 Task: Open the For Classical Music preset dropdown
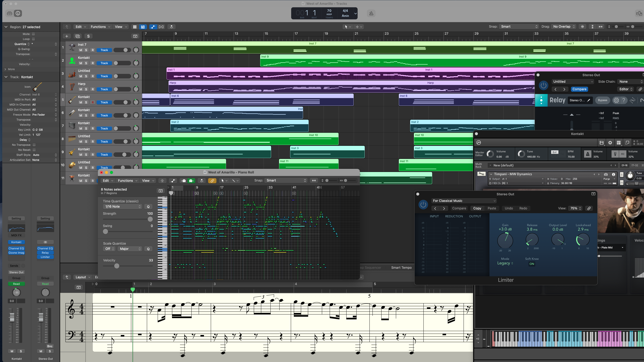(x=464, y=201)
